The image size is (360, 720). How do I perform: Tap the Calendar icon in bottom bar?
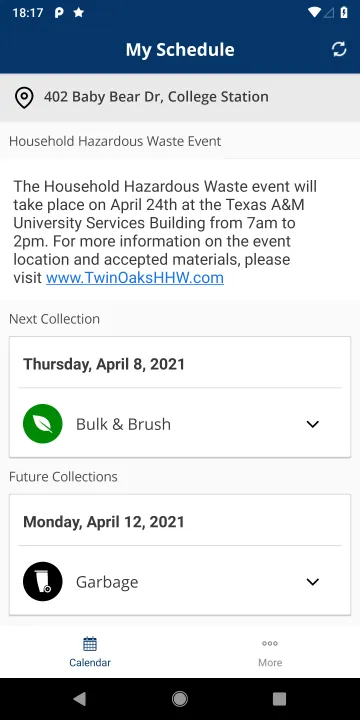(x=90, y=644)
